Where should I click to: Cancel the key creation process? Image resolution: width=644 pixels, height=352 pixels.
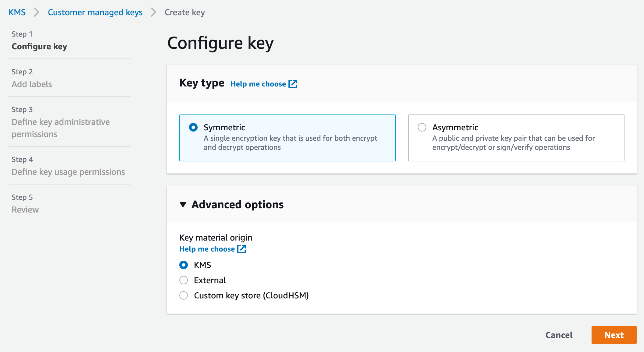559,335
